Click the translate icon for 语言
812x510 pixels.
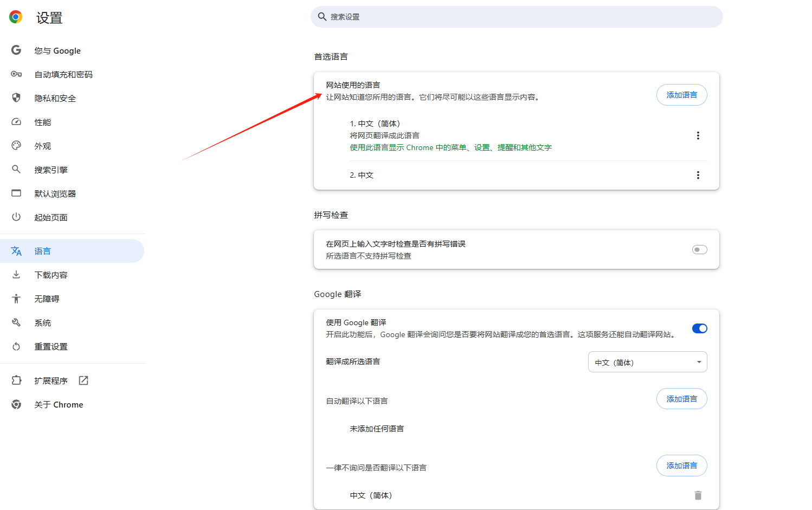(16, 251)
